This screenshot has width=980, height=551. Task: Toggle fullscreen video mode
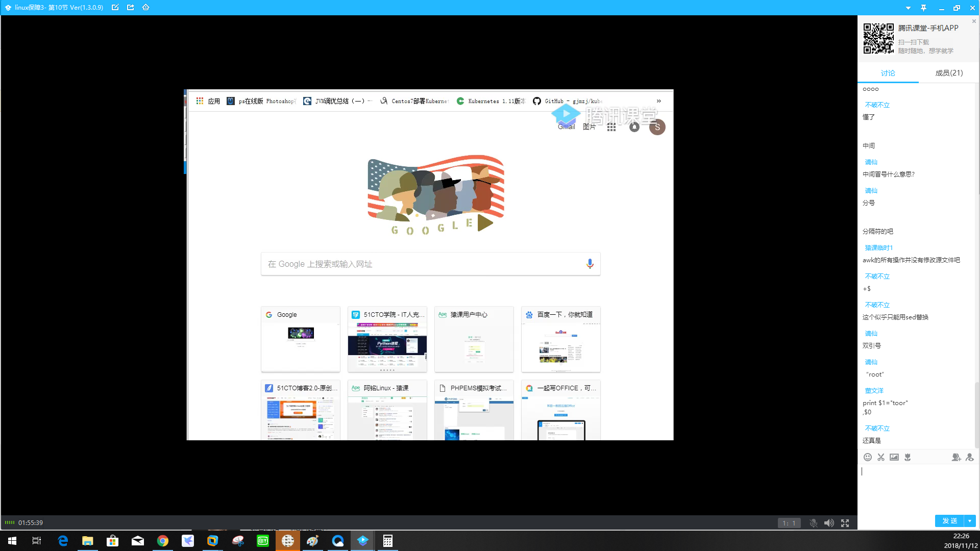[845, 523]
